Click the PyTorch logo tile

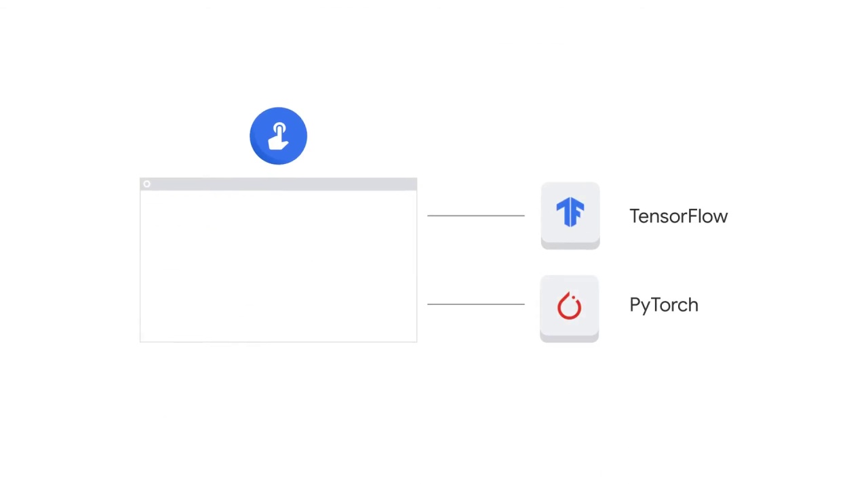tap(569, 307)
